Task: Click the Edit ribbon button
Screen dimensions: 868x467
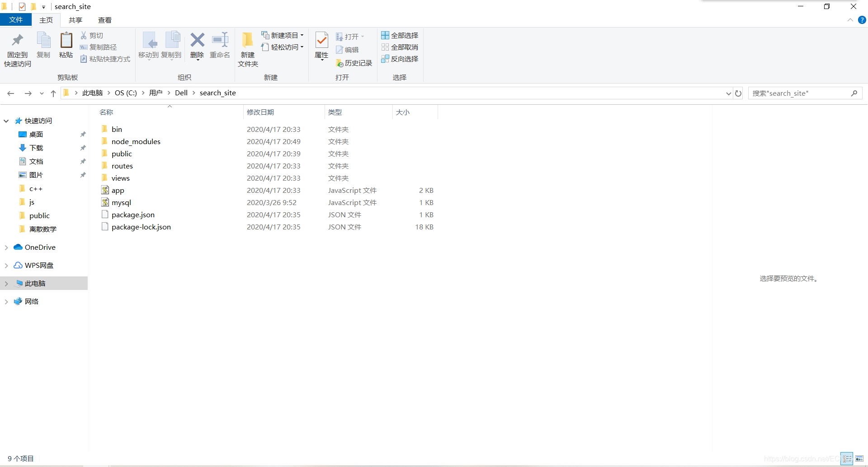Action: pos(347,50)
